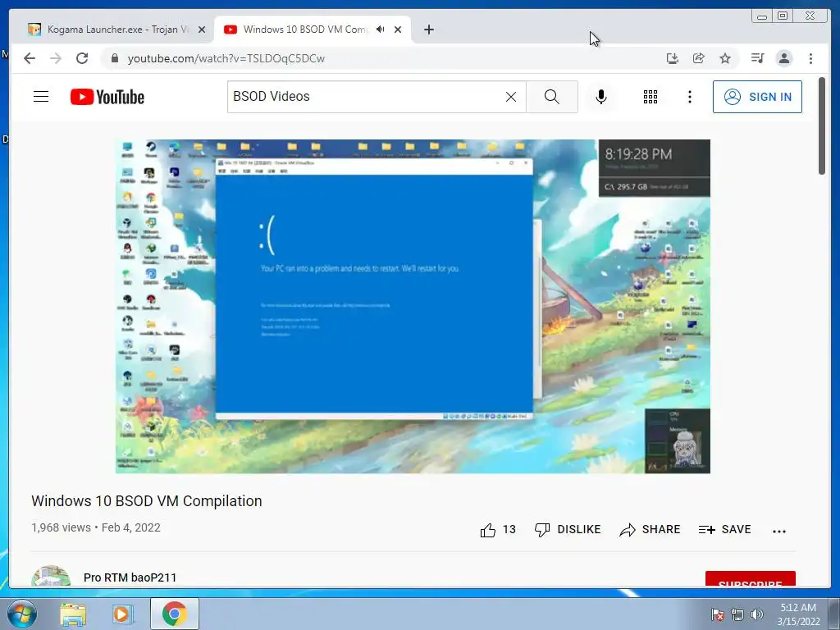The image size is (840, 630).
Task: Bookmark this page with the star
Action: tap(725, 58)
